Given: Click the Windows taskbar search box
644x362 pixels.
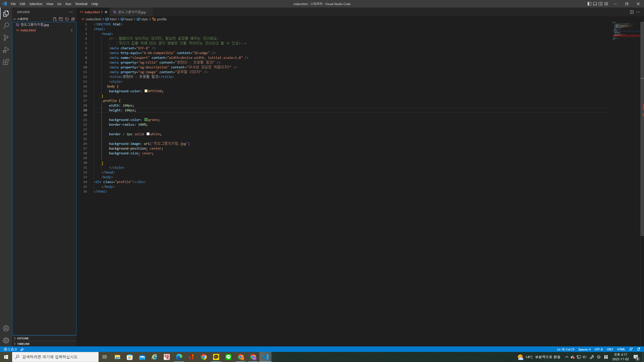Looking at the screenshot, I should [x=55, y=357].
